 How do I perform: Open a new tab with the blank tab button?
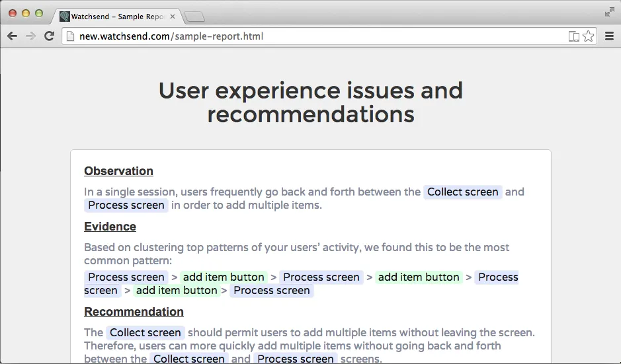pyautogui.click(x=194, y=17)
